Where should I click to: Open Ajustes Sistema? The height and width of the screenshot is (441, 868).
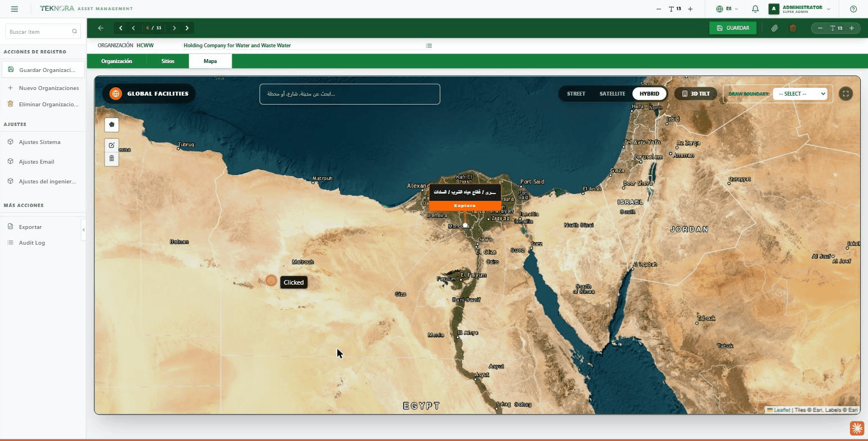pyautogui.click(x=39, y=142)
